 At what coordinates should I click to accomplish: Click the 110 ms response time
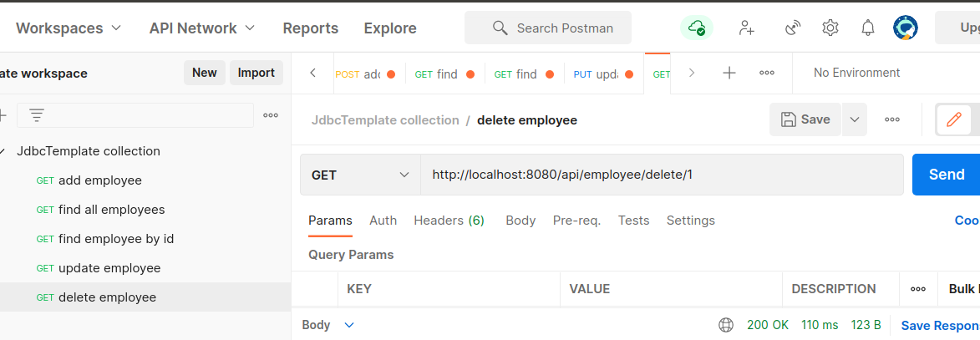(x=820, y=325)
